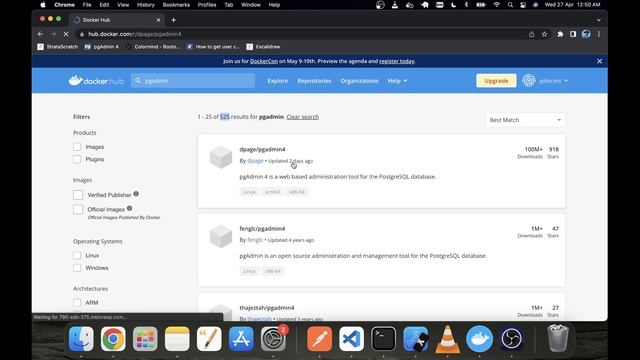The height and width of the screenshot is (360, 640).
Task: Open the fenglc/pgadmin4 repository title
Action: point(262,229)
